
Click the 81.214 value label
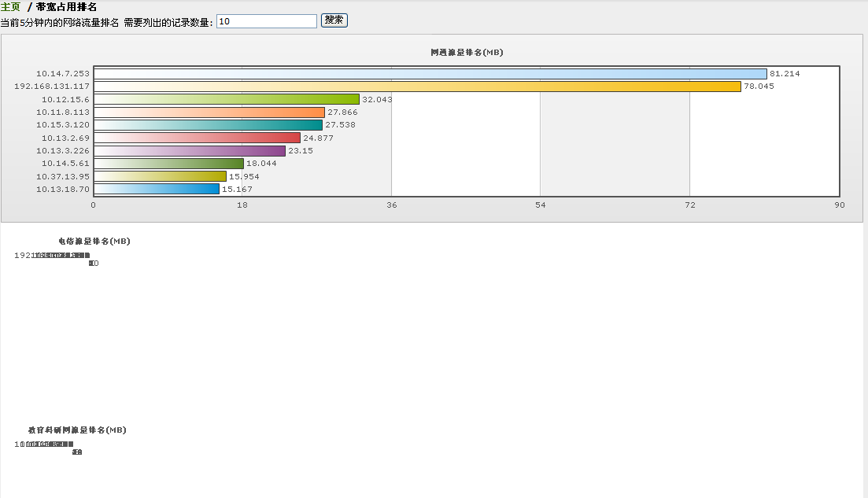pos(785,74)
